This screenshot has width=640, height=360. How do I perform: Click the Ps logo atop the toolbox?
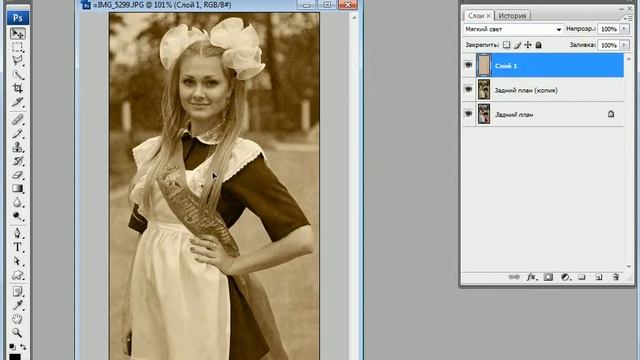pos(18,18)
